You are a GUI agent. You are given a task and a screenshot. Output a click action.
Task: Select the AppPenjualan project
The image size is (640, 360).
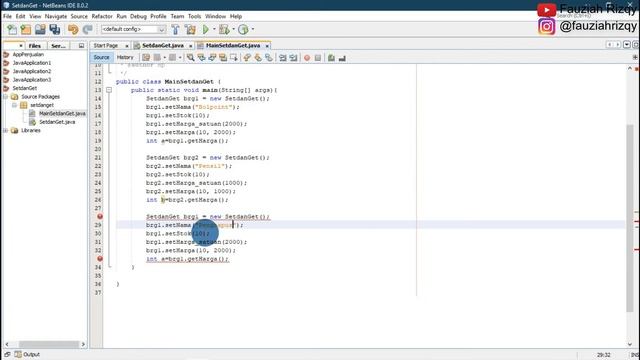tap(28, 54)
